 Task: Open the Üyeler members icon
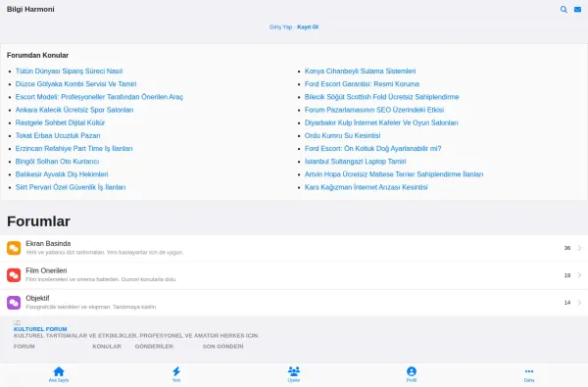[x=294, y=371]
